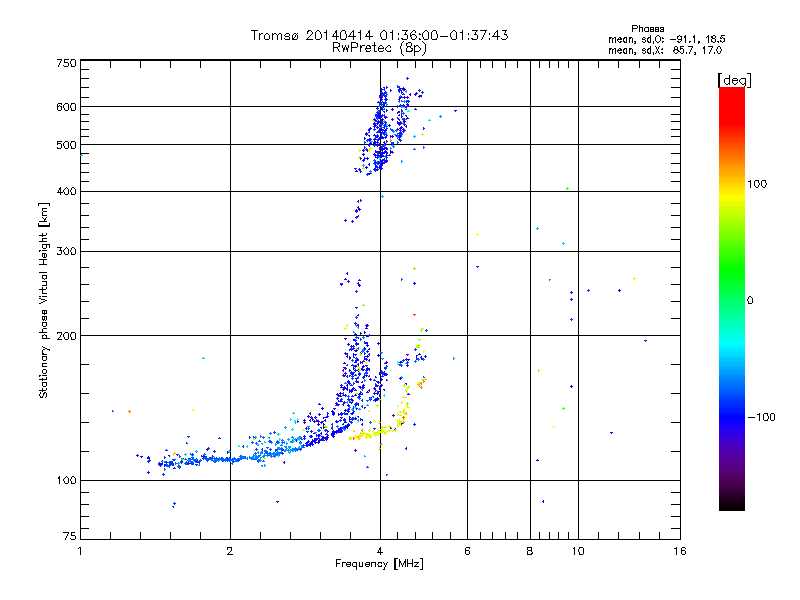Click the '500' y-axis tick label

(66, 145)
